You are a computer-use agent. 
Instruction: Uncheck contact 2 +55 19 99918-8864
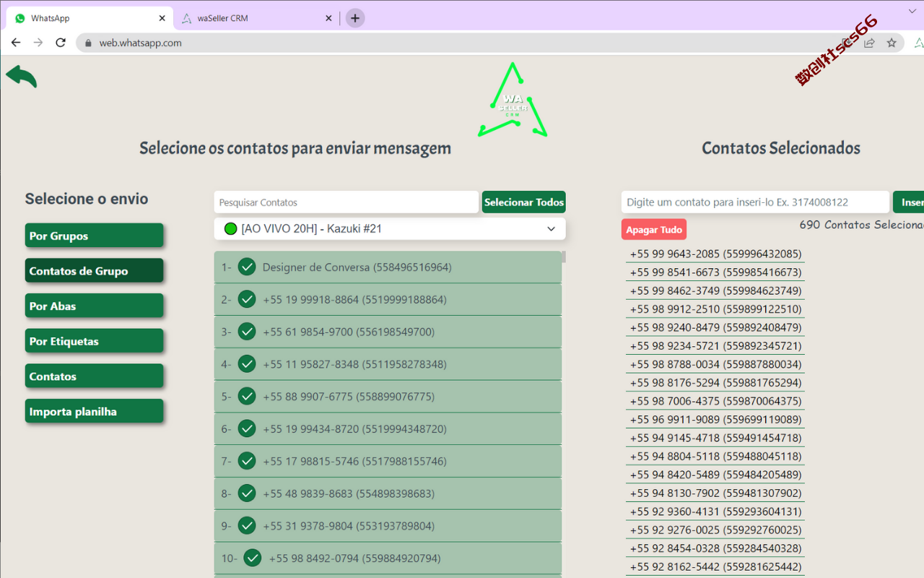point(247,299)
